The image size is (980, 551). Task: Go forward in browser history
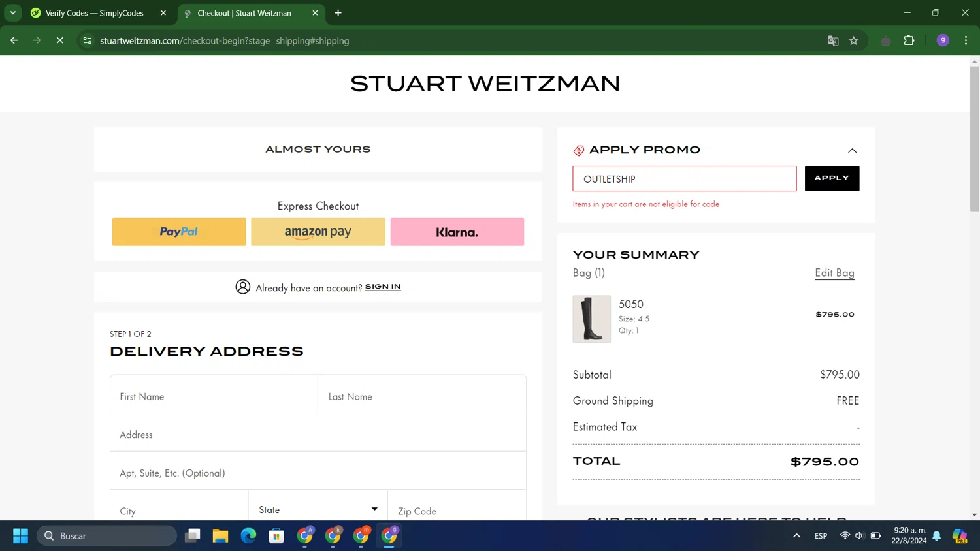[x=37, y=40]
